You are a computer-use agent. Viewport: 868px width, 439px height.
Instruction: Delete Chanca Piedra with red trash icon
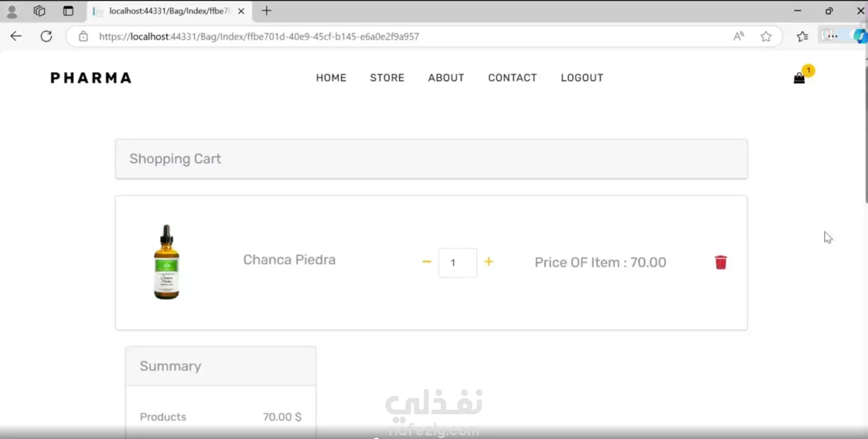coord(721,262)
